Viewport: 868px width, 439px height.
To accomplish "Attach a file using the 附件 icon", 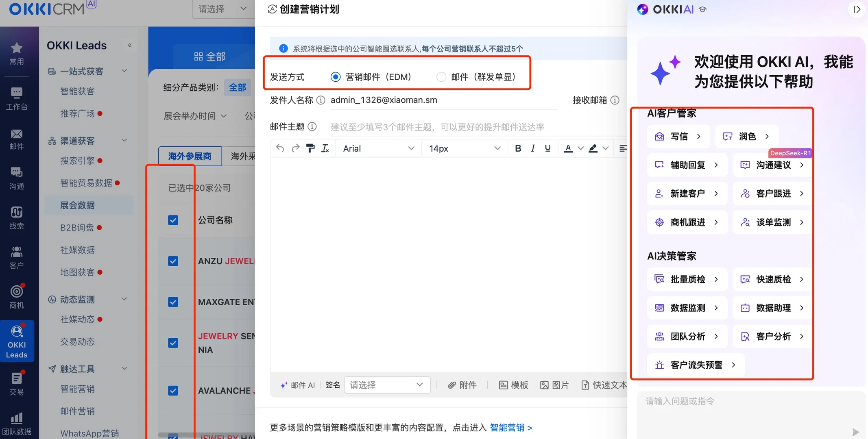I will (462, 385).
